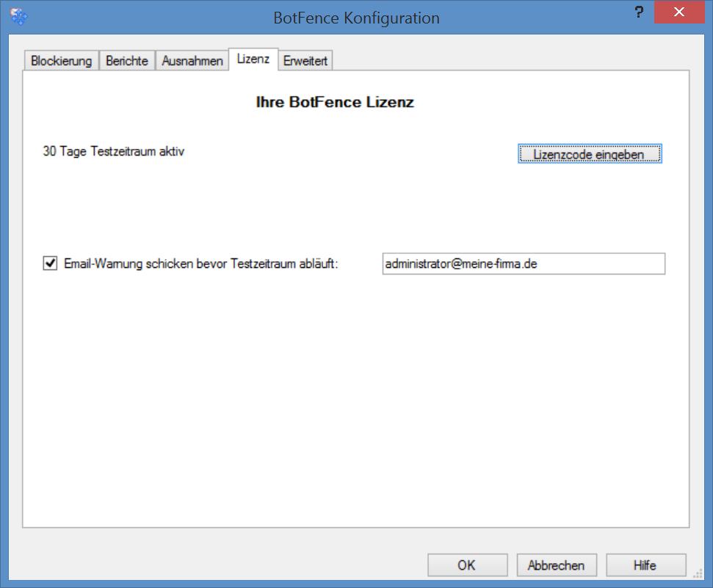
Task: Click the Lizenzcode eingeben button
Action: click(590, 153)
